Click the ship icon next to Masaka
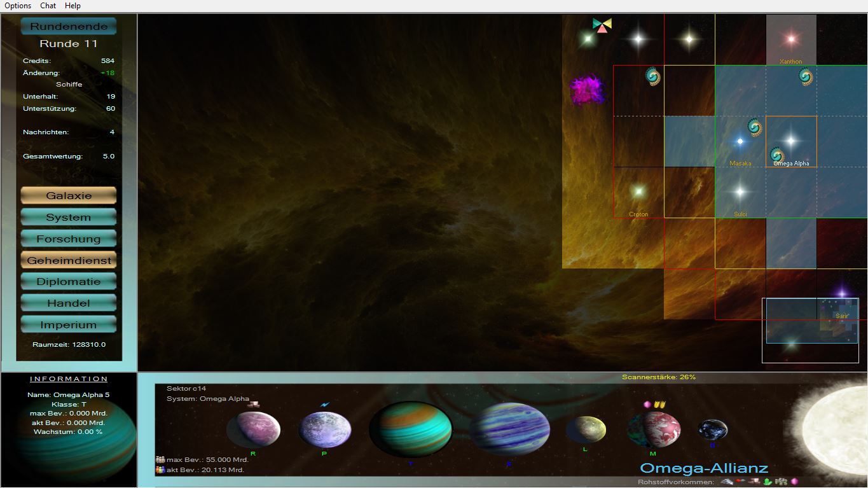 point(755,127)
